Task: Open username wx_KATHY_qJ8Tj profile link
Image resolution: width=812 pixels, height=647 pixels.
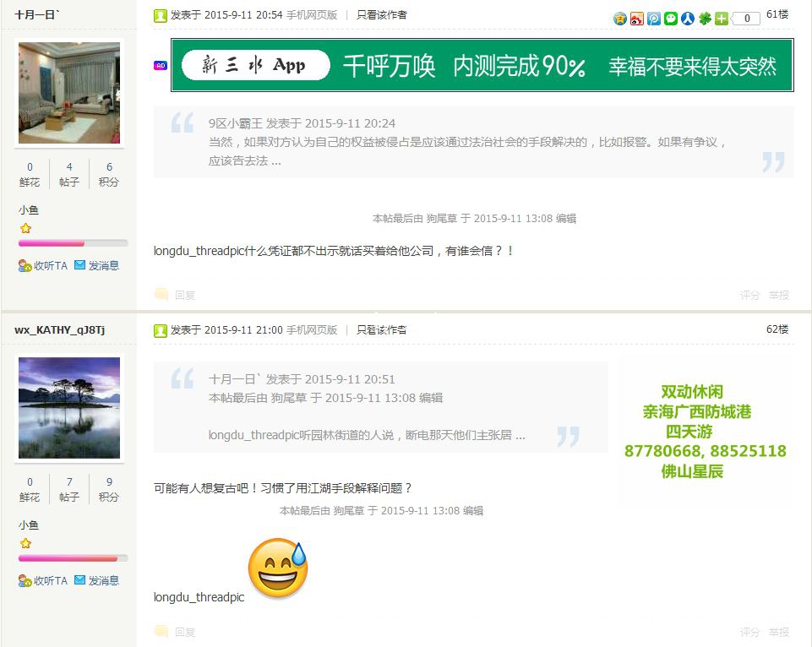Action: [x=59, y=329]
